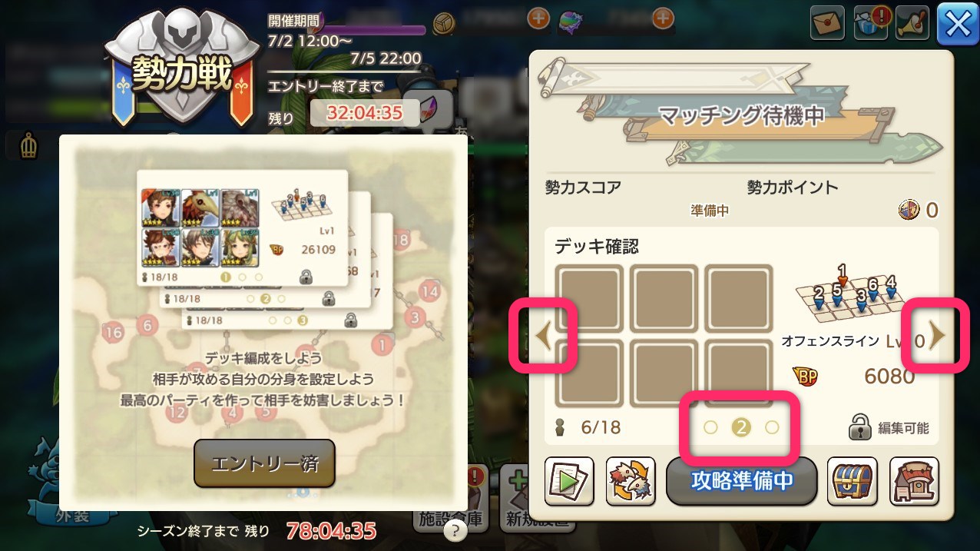Tap the first empty deck slot
Screen dimensions: 980x551
coord(587,297)
